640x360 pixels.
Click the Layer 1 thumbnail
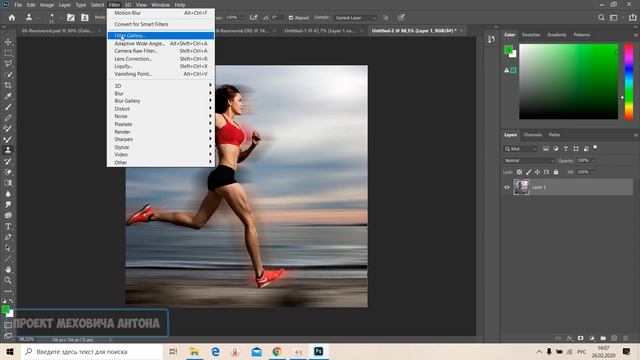pos(521,187)
